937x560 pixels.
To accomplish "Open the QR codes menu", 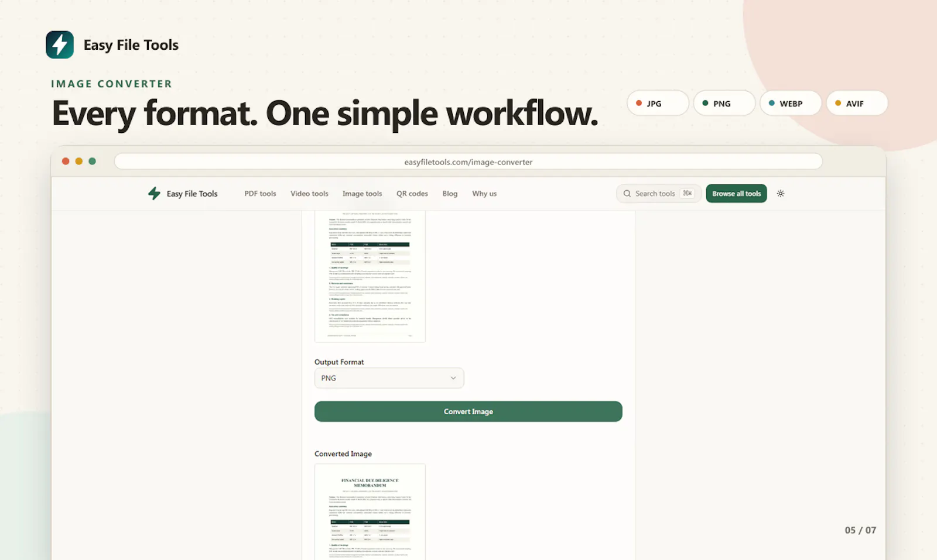I will 412,194.
